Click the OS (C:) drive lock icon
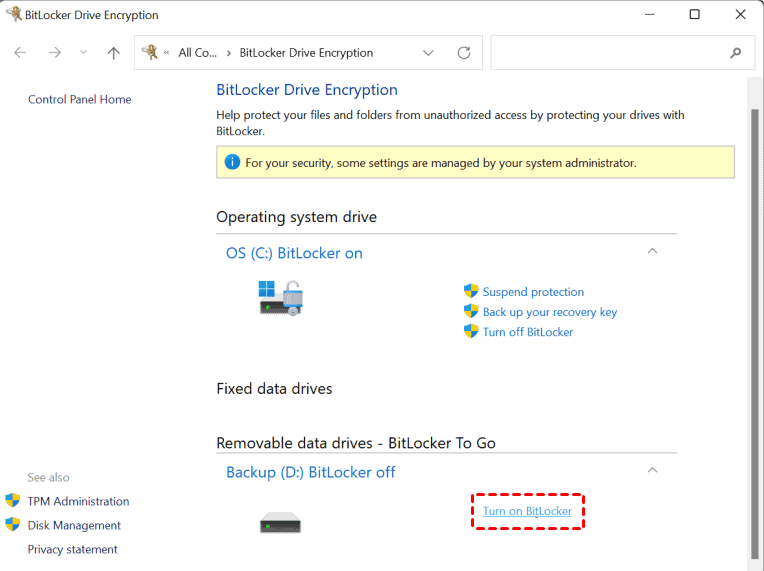The width and height of the screenshot is (764, 571). coord(281,298)
